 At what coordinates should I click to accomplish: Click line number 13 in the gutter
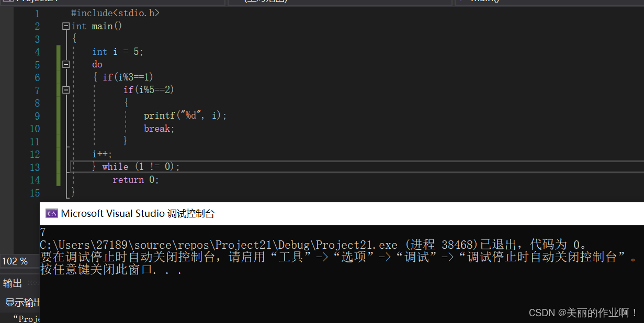click(35, 167)
